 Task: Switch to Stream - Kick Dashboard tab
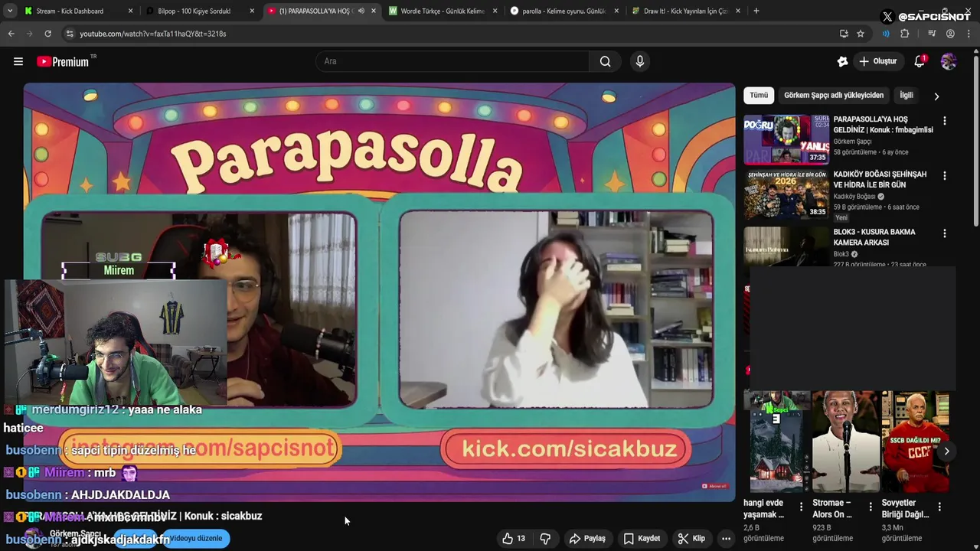(79, 11)
